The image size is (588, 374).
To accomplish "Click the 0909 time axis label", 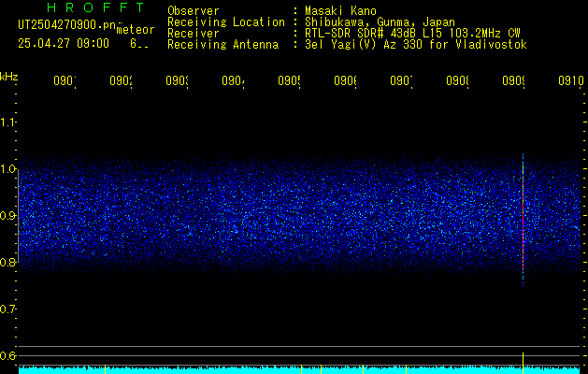I will [513, 80].
